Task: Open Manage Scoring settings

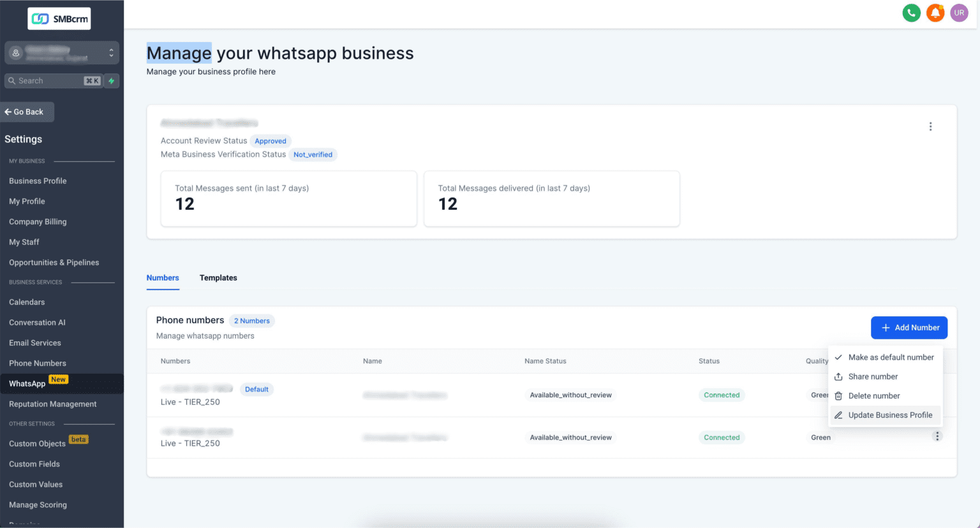Action: tap(38, 505)
